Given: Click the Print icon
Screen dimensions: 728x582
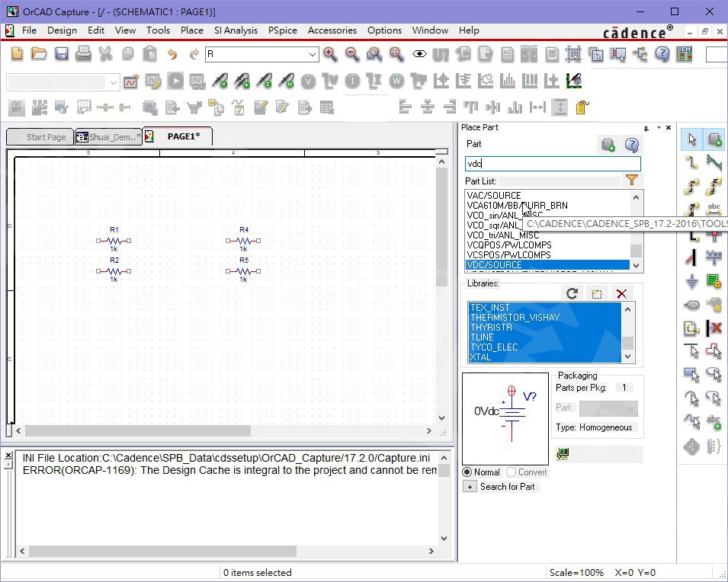Looking at the screenshot, I should [x=84, y=54].
